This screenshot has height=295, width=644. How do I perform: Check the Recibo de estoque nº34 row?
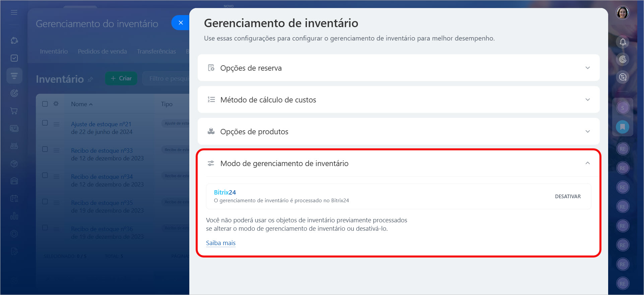pos(45,175)
